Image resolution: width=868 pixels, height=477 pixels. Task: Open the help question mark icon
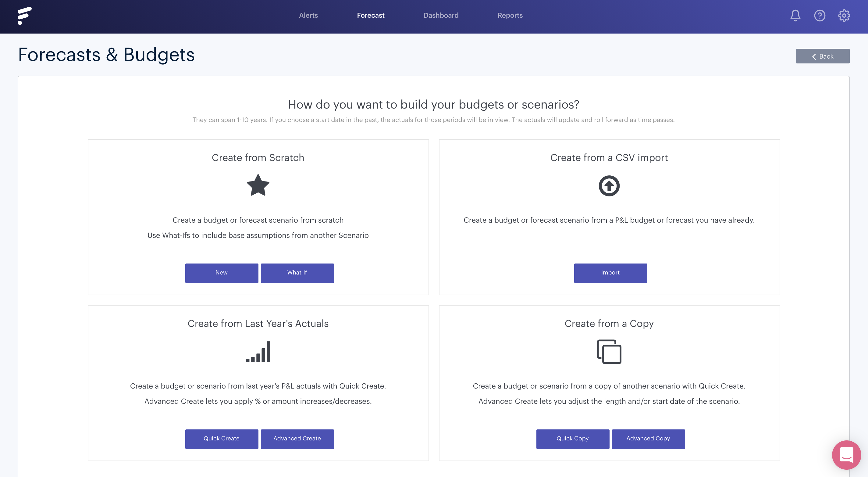820,16
